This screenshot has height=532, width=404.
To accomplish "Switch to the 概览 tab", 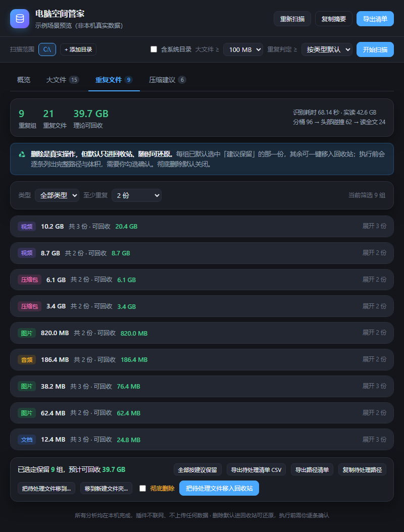I will [x=24, y=80].
